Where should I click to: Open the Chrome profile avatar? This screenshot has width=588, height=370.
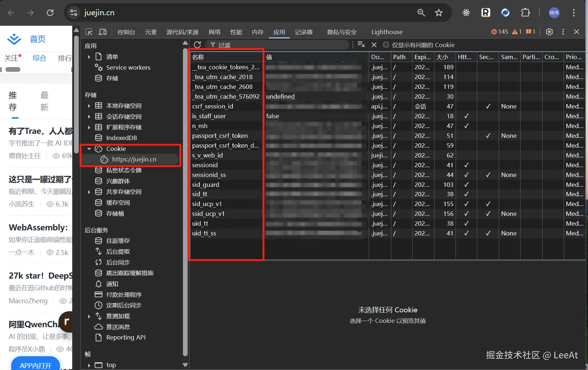pyautogui.click(x=554, y=13)
